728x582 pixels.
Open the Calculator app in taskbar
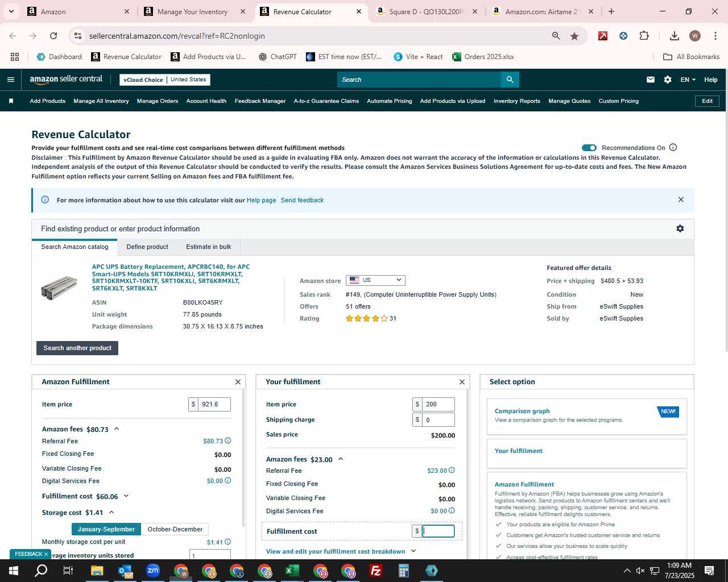coord(404,571)
